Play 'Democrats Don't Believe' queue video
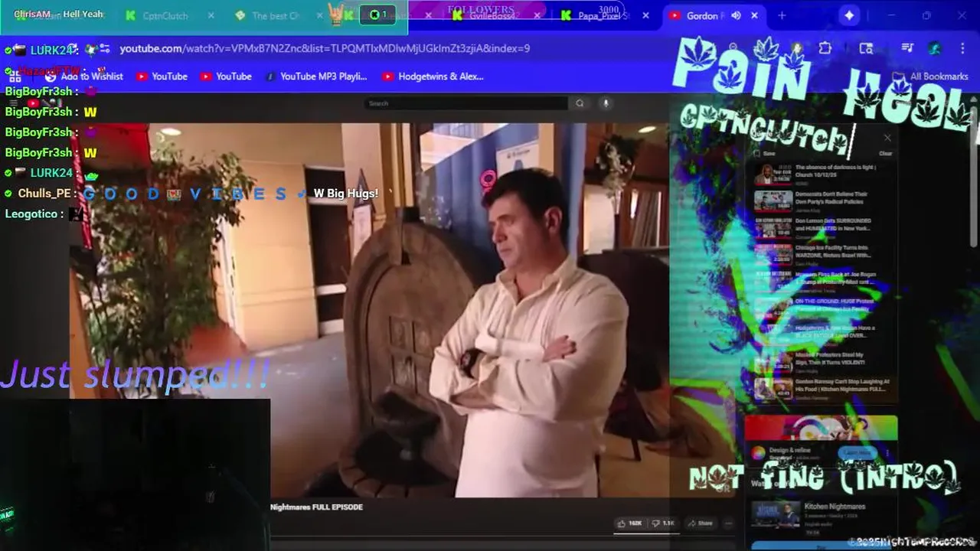The width and height of the screenshot is (980, 551). click(824, 201)
